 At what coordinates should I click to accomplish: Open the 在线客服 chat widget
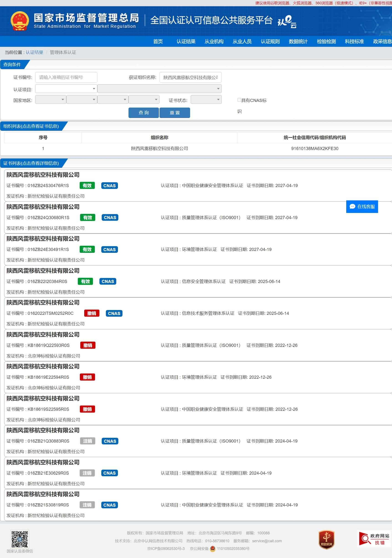362,207
